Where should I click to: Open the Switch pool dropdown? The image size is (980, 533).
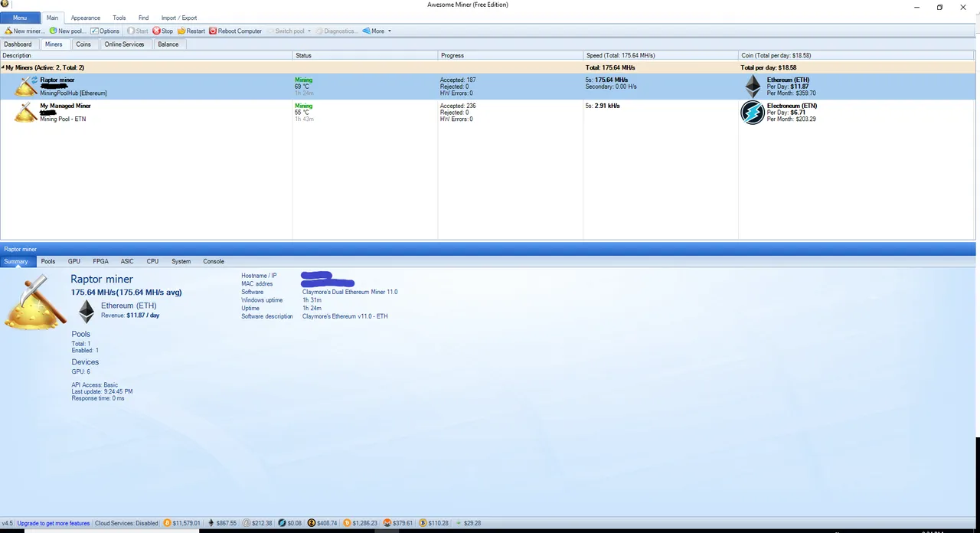point(289,31)
